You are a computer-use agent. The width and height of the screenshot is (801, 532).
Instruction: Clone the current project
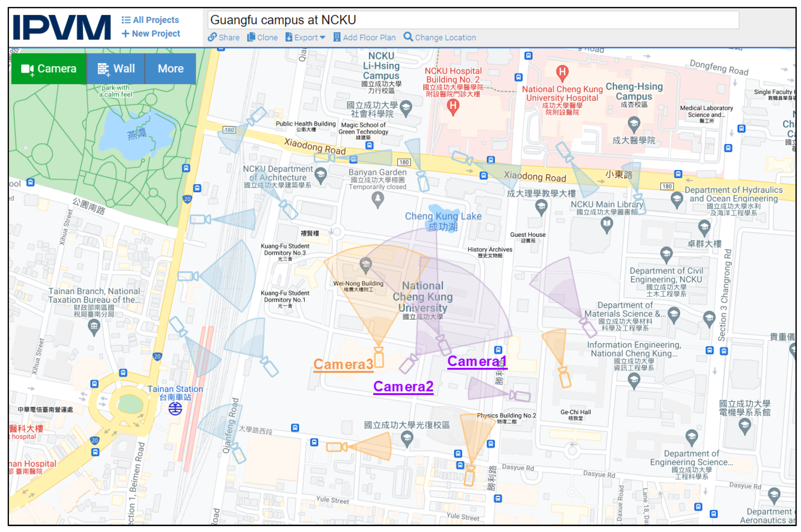[262, 37]
